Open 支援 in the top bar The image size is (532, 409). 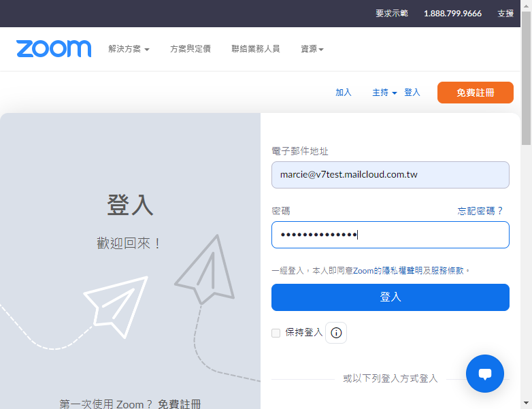coord(505,13)
